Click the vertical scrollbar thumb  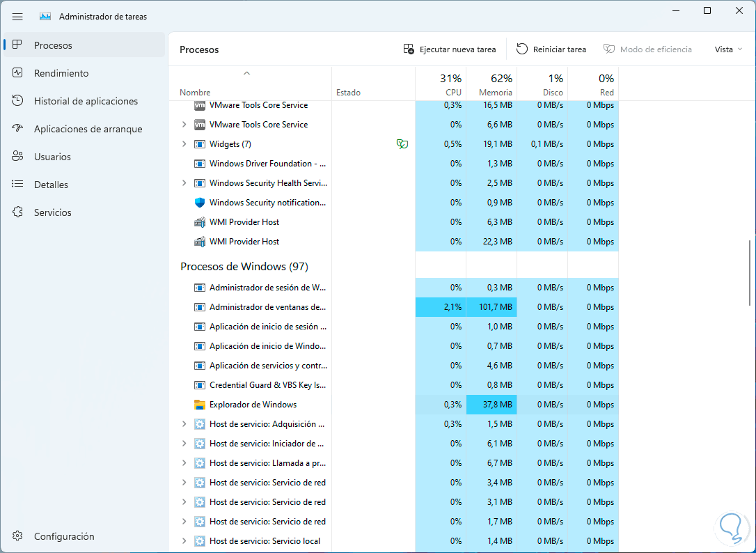coord(750,272)
